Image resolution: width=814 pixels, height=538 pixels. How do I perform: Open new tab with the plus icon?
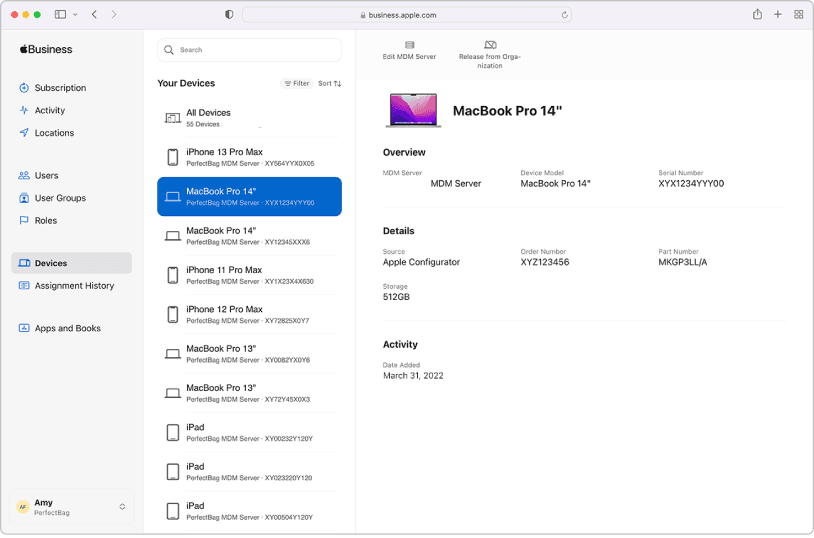pyautogui.click(x=778, y=14)
